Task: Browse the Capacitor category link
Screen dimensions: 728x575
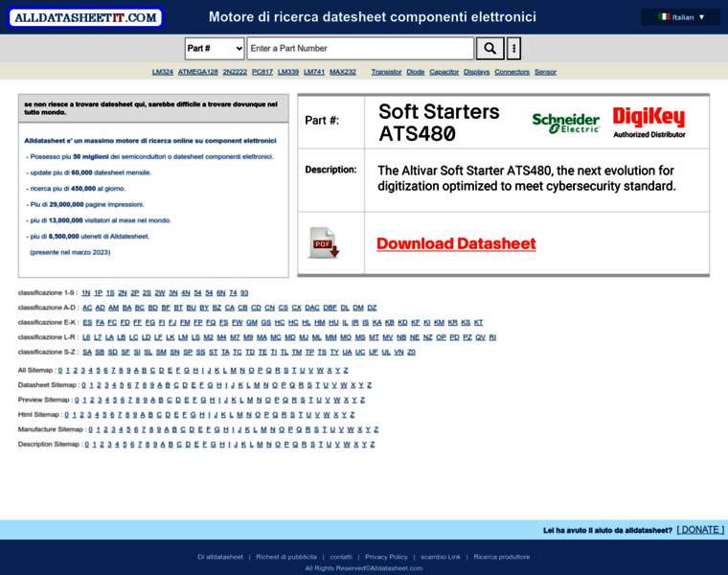Action: click(444, 72)
